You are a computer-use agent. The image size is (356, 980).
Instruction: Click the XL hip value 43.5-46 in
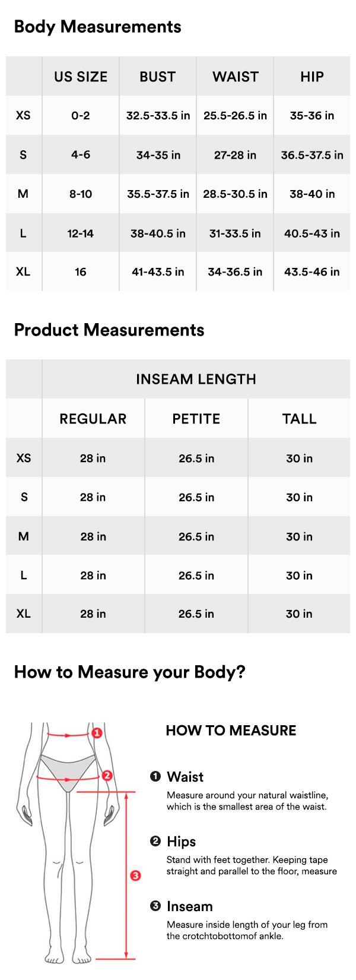[312, 272]
